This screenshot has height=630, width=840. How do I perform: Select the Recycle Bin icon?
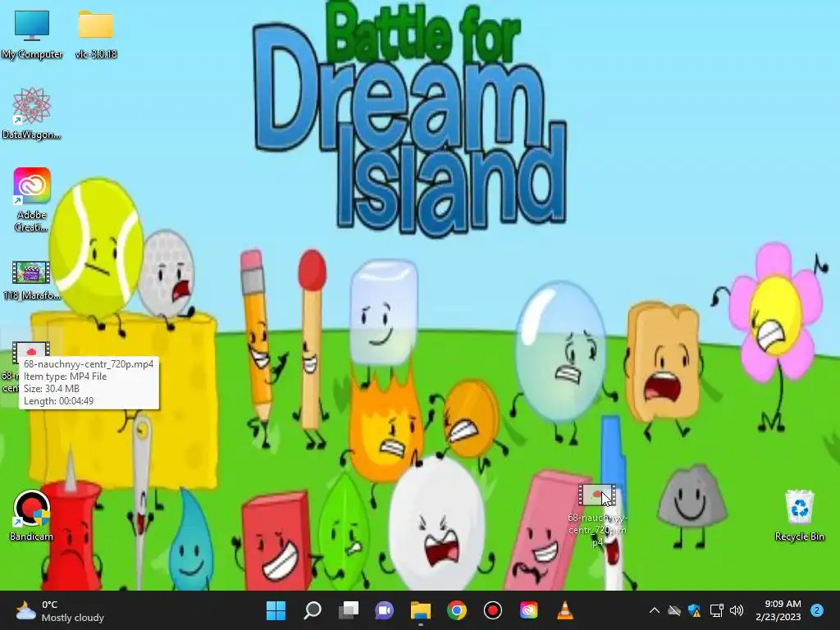coord(799,515)
